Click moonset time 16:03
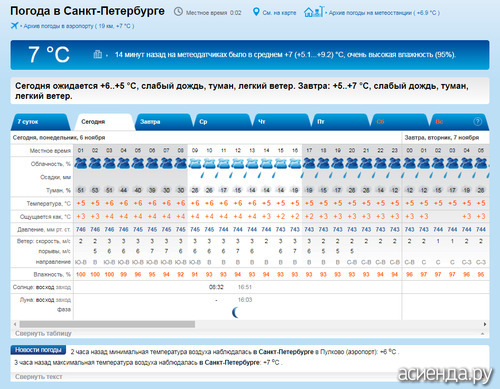Image resolution: width=500 pixels, height=389 pixels. click(x=245, y=300)
